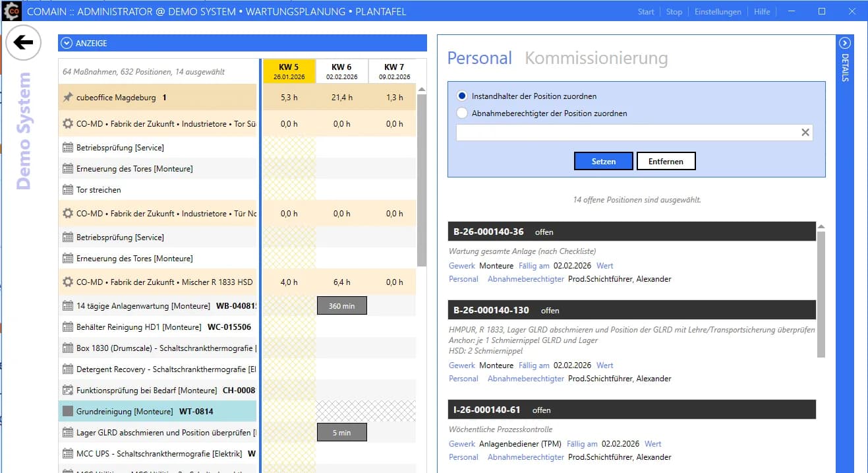868x473 pixels.
Task: Select Instandhalter der Position zuordnen option
Action: point(462,96)
